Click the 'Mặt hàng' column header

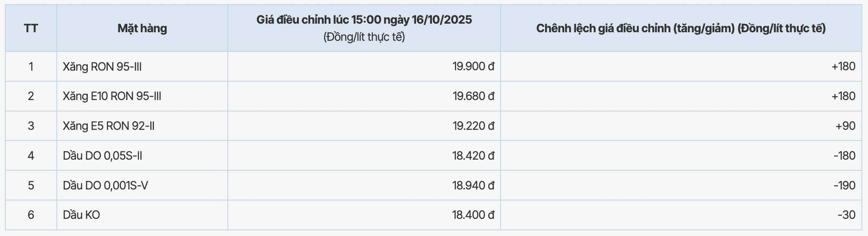tap(142, 28)
